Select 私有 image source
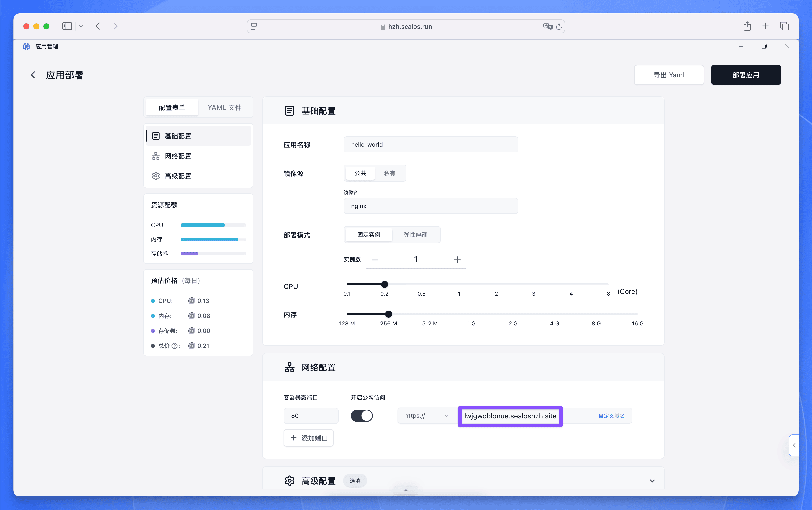Image resolution: width=812 pixels, height=510 pixels. tap(389, 173)
